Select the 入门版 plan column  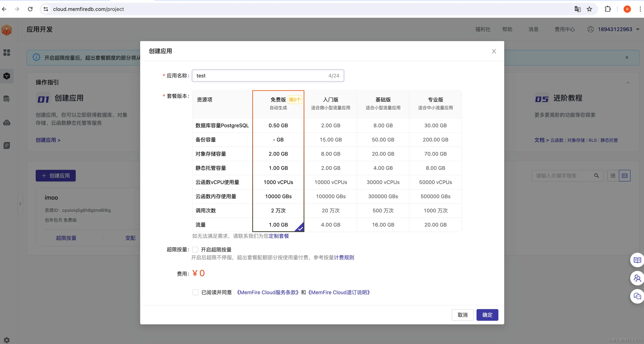coord(331,103)
